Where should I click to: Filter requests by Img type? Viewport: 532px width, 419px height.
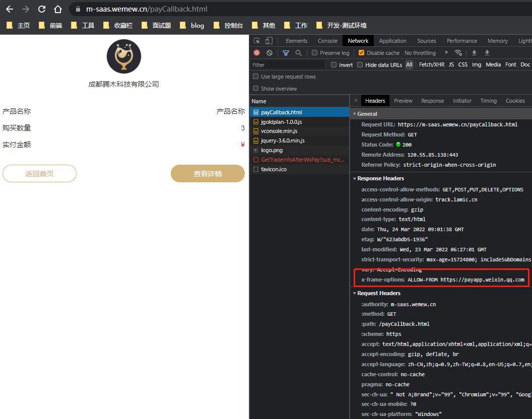[x=477, y=64]
